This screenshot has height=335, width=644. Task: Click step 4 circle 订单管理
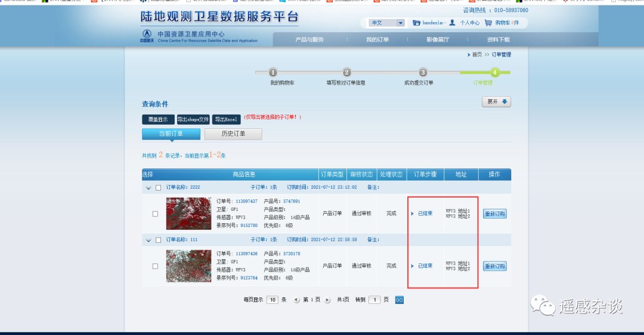(x=495, y=72)
